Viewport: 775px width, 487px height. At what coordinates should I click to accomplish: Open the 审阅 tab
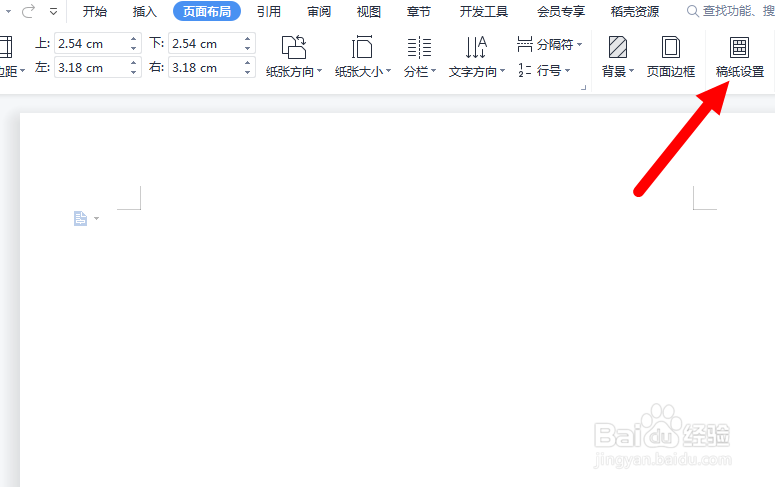coord(319,11)
